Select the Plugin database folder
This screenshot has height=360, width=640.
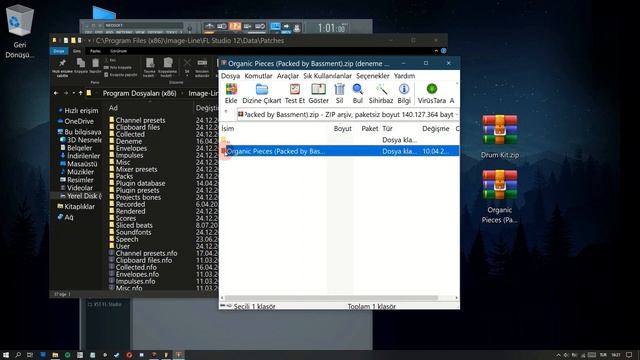click(x=140, y=183)
